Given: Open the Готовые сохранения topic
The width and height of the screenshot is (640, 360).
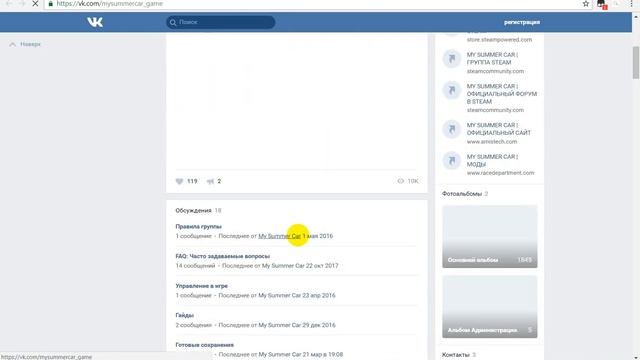Looking at the screenshot, I should pos(204,345).
